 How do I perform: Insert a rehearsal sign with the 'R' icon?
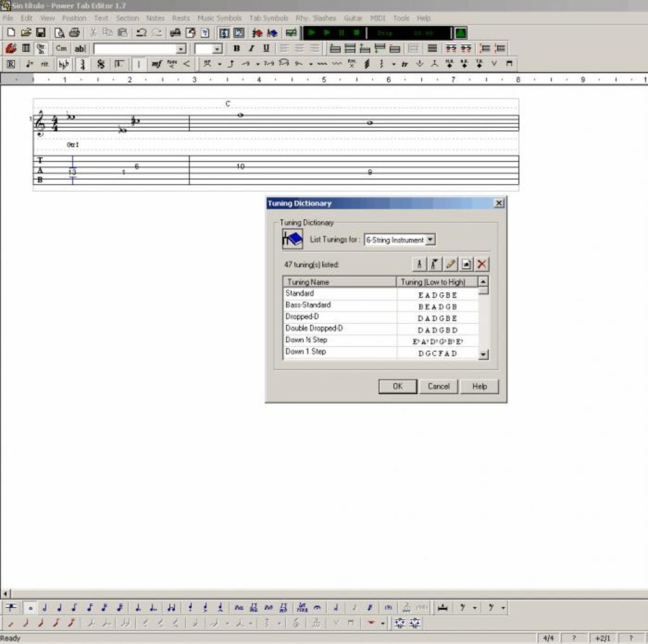click(x=11, y=64)
